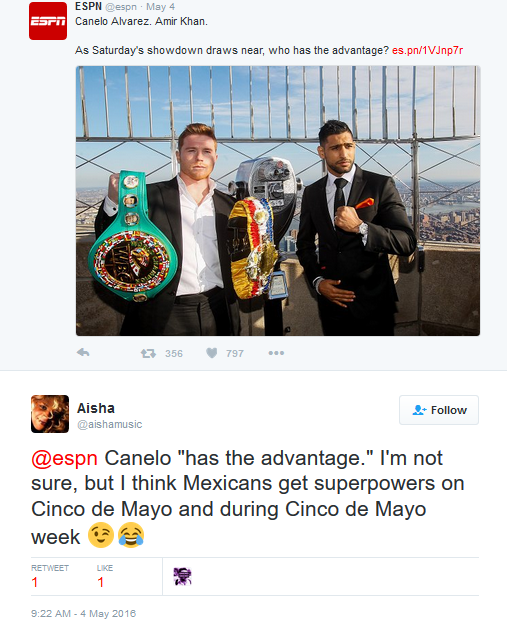This screenshot has height=625, width=507.
Task: Open the more options three-dots menu
Action: click(276, 353)
